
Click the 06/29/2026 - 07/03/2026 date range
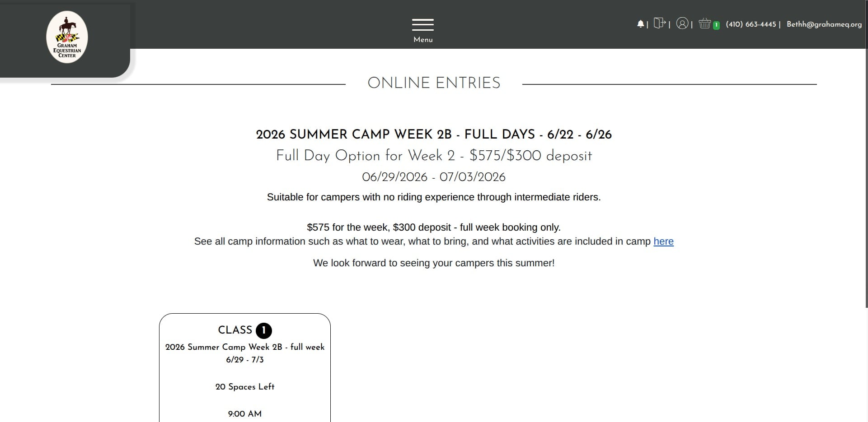434,177
